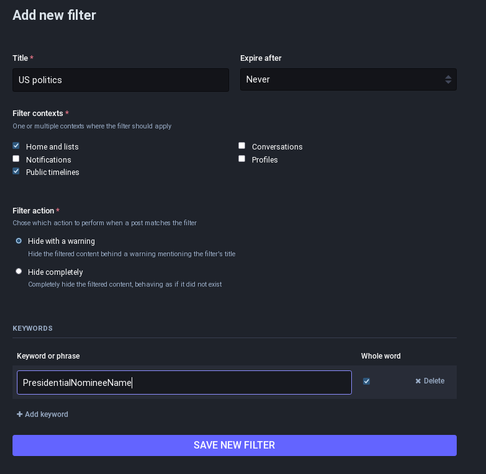Click the Delete keyword link text
486x474 pixels.
click(x=434, y=381)
